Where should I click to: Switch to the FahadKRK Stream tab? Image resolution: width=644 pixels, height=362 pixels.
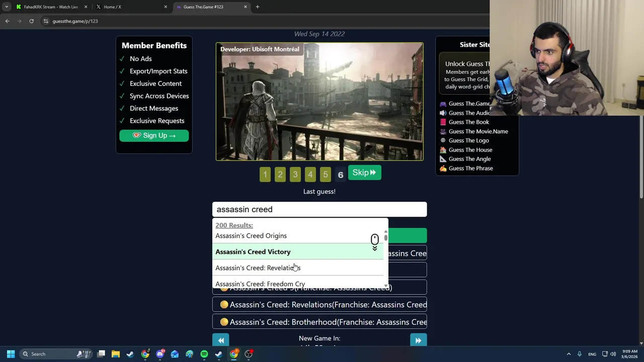click(x=50, y=7)
